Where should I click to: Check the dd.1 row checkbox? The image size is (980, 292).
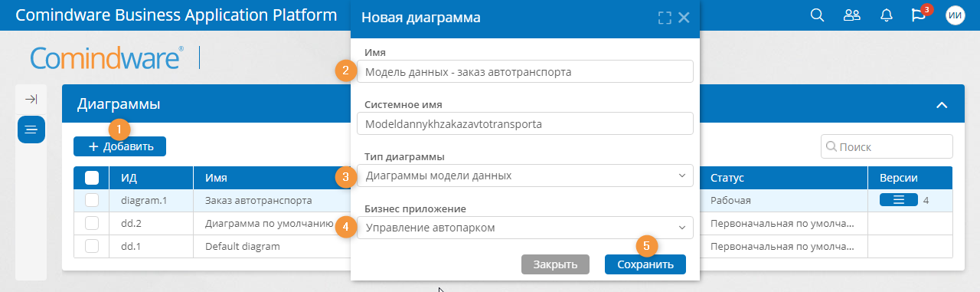92,246
